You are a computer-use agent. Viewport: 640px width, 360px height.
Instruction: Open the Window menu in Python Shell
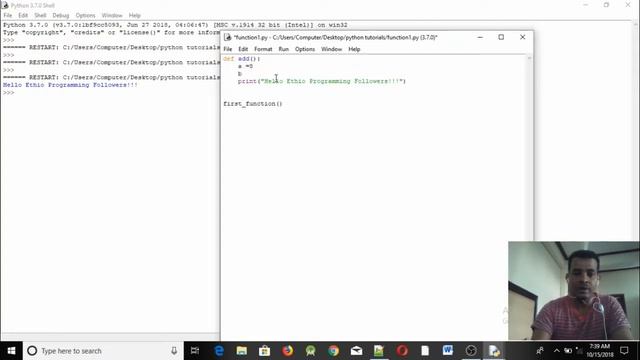pos(112,16)
